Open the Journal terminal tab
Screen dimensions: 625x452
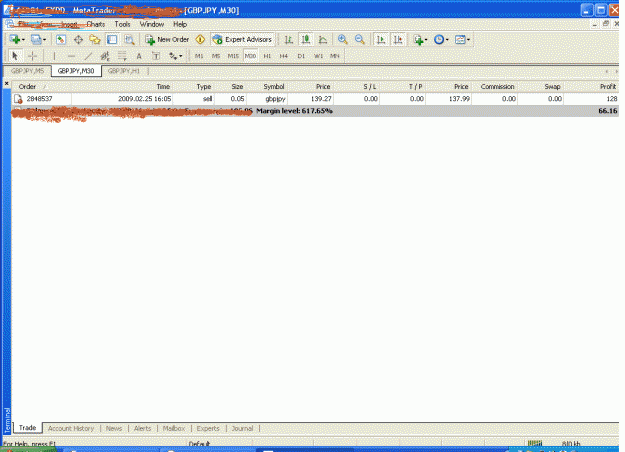[x=242, y=428]
